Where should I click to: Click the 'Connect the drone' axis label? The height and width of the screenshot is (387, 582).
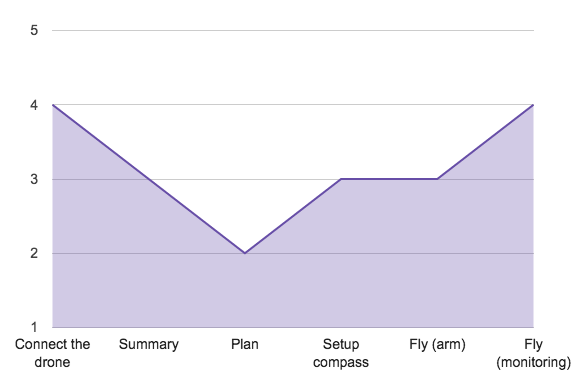click(52, 353)
